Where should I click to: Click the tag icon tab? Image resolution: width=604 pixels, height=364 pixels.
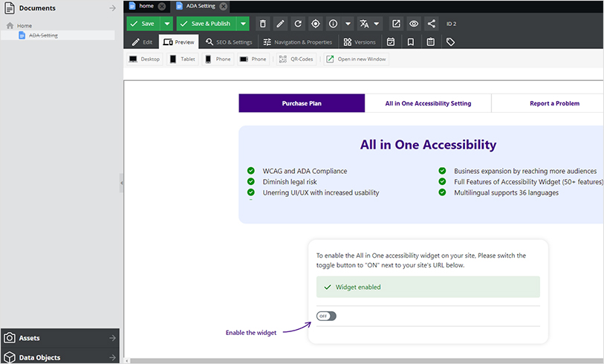click(x=450, y=42)
